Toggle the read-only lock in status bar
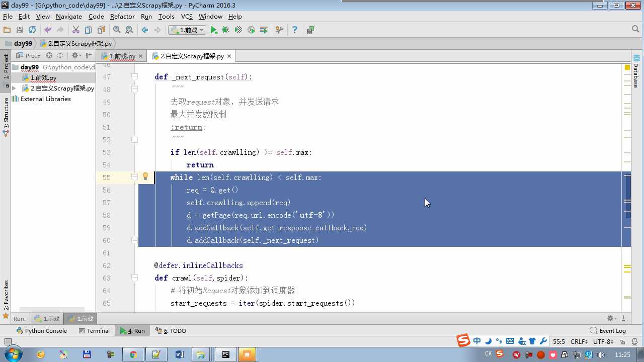This screenshot has height=362, width=644. pyautogui.click(x=622, y=341)
